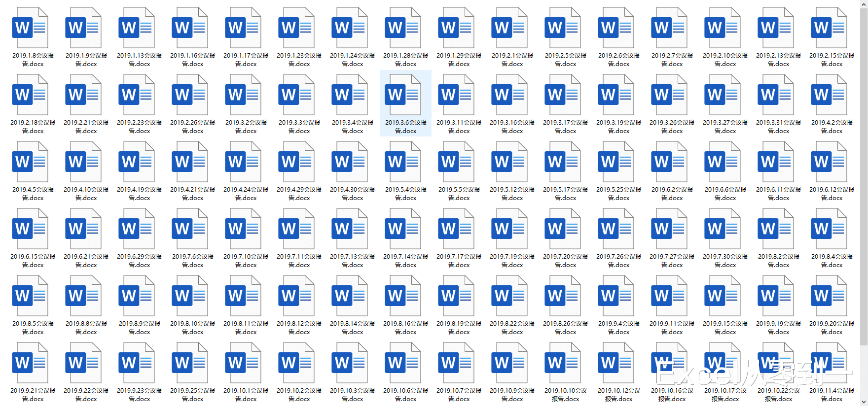The height and width of the screenshot is (406, 868).
Task: Click the text 2019.7.6会议报告.docx
Action: click(x=193, y=261)
